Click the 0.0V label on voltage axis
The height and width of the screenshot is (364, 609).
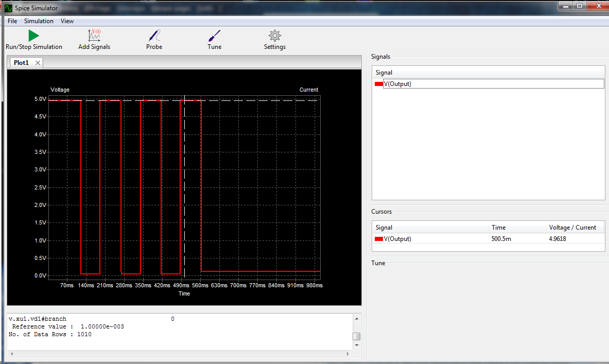(x=40, y=276)
